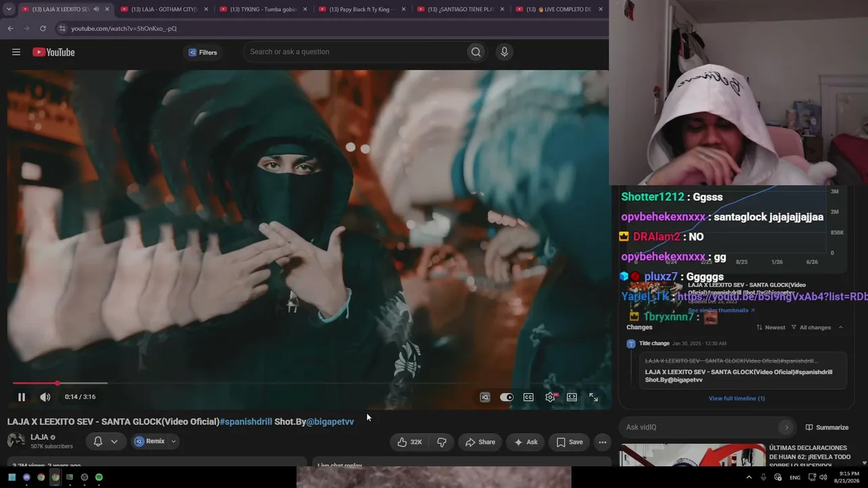The image size is (868, 488).
Task: Switch to theater mode
Action: tap(572, 397)
